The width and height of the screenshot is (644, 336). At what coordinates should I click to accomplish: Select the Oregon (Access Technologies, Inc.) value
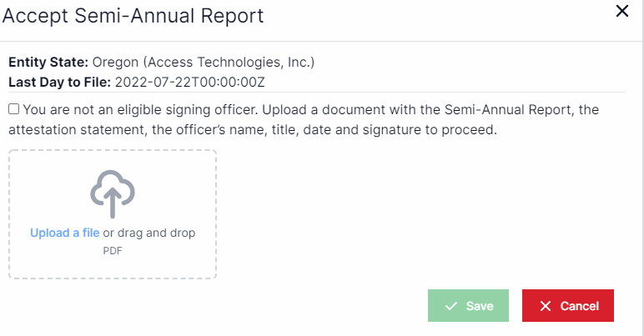pos(203,63)
